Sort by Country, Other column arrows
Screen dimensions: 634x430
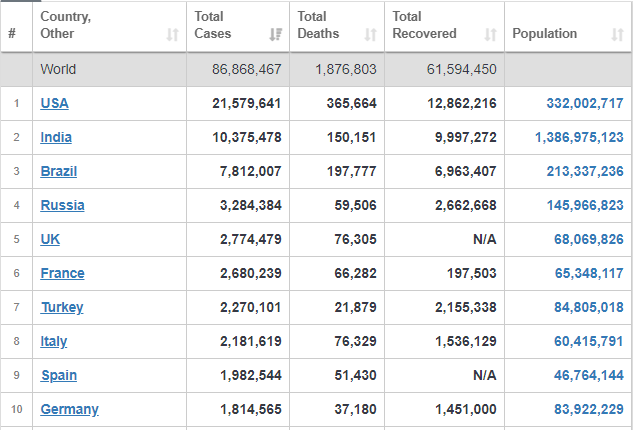pyautogui.click(x=173, y=35)
